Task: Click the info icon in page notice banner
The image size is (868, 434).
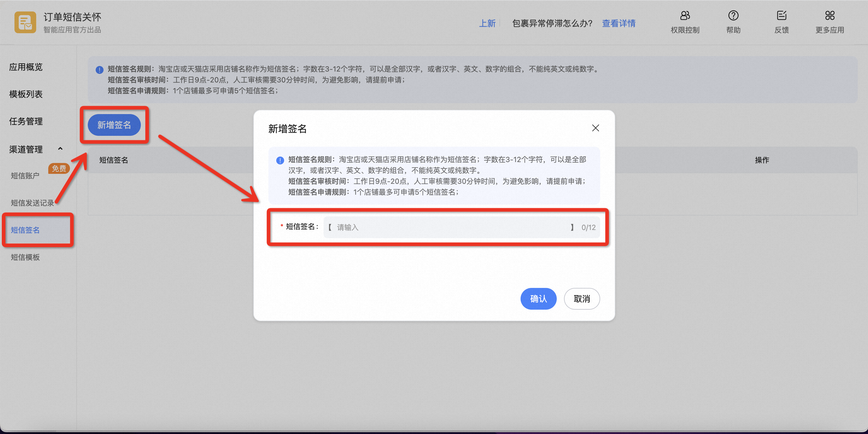Action: 100,70
